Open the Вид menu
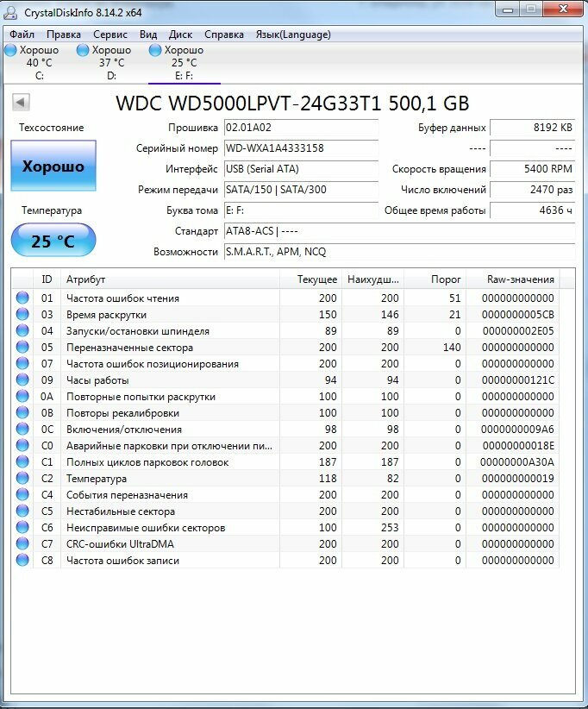The height and width of the screenshot is (709, 588). [147, 35]
